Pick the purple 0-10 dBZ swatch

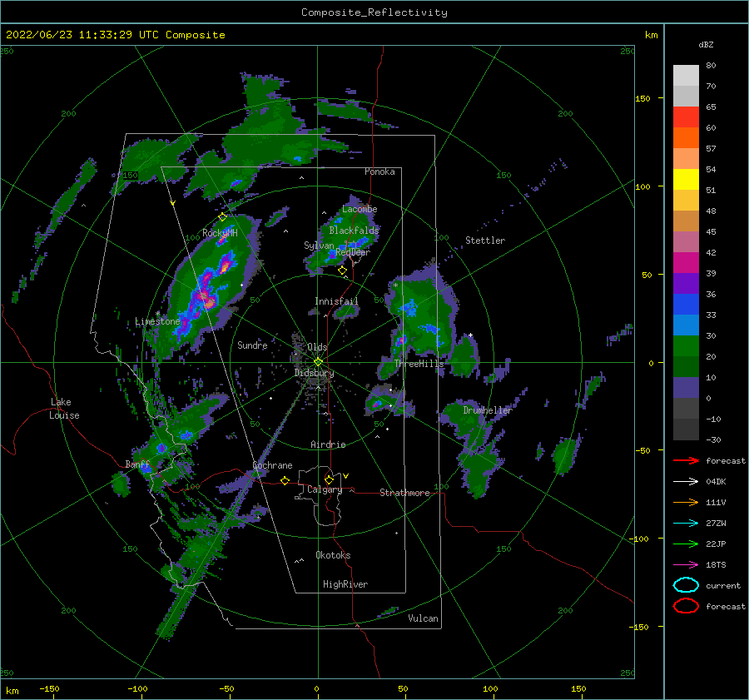point(686,388)
